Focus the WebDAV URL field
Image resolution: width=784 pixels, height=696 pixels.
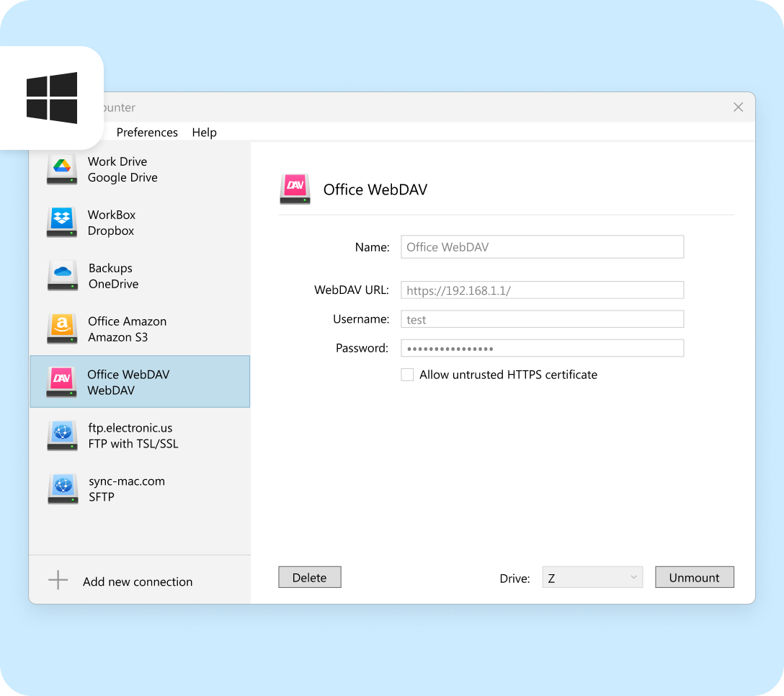pyautogui.click(x=542, y=290)
